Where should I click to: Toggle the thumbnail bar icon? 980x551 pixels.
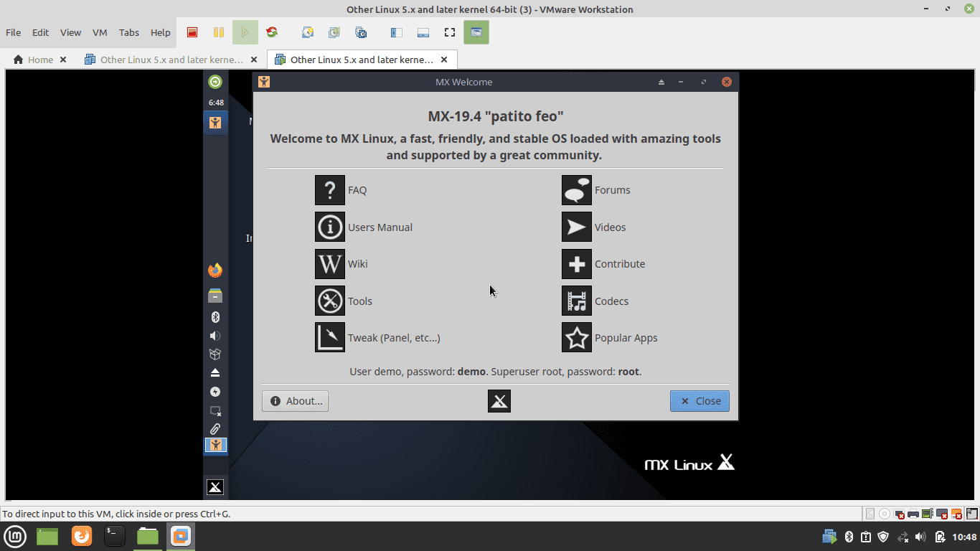(x=423, y=32)
